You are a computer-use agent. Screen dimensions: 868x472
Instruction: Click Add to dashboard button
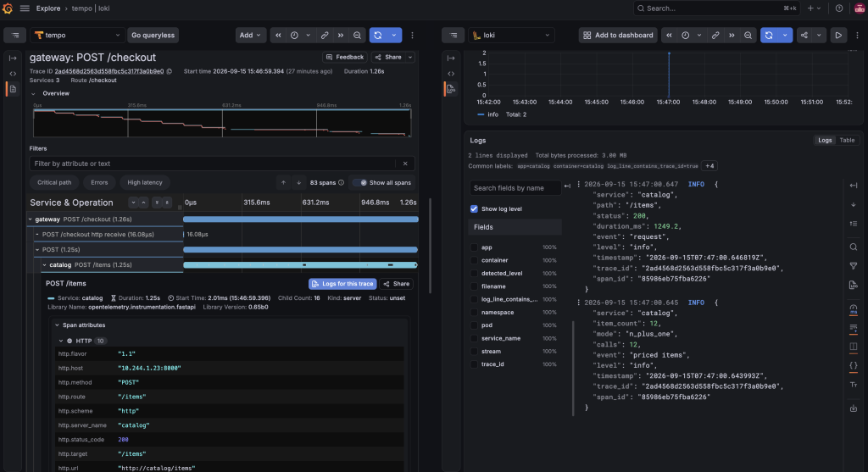point(618,35)
